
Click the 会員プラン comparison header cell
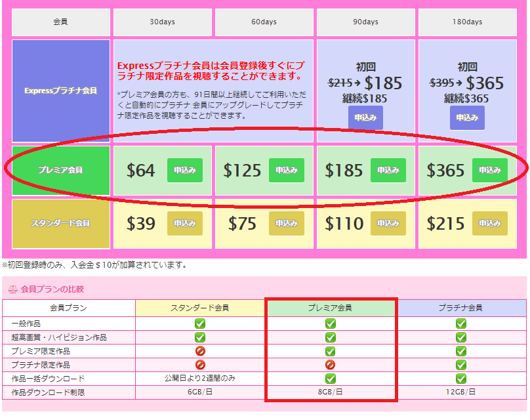tap(69, 308)
